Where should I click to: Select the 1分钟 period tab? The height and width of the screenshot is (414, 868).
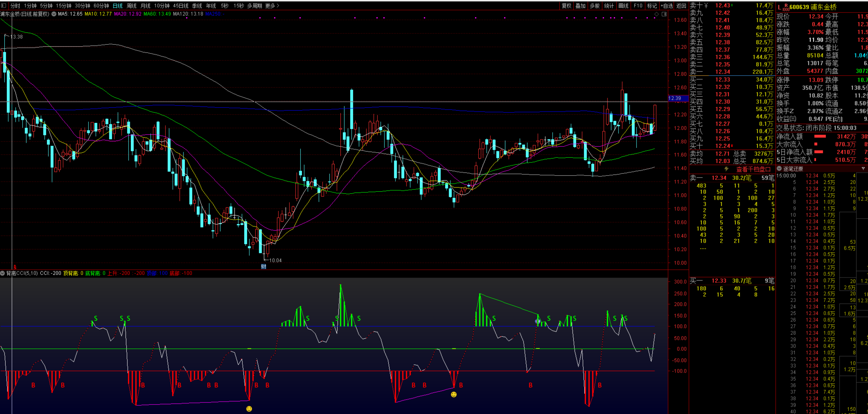[x=30, y=6]
